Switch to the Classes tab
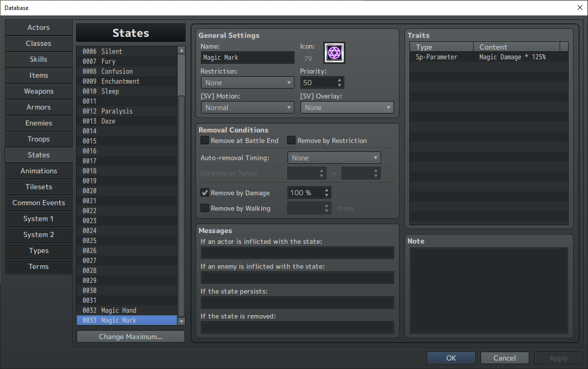 click(39, 43)
